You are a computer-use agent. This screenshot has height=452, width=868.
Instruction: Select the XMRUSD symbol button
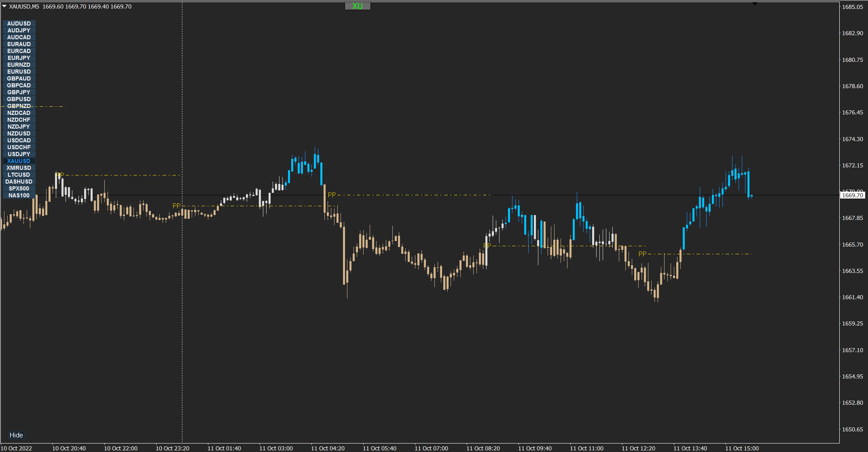(x=19, y=168)
